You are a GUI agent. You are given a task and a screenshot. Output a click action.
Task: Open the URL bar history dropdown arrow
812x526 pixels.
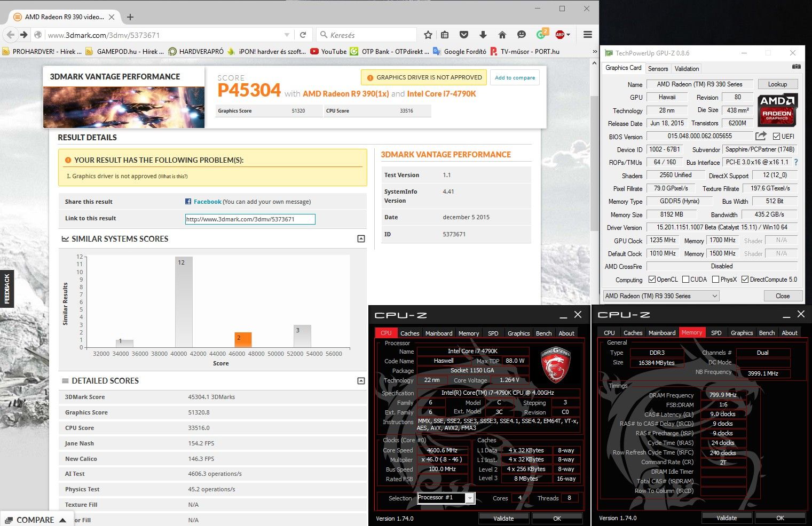[x=287, y=35]
